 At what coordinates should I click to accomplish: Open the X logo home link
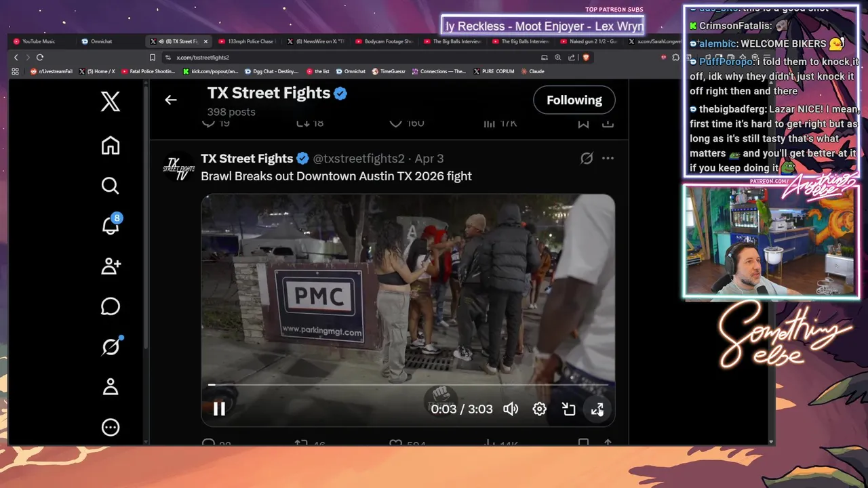tap(111, 102)
